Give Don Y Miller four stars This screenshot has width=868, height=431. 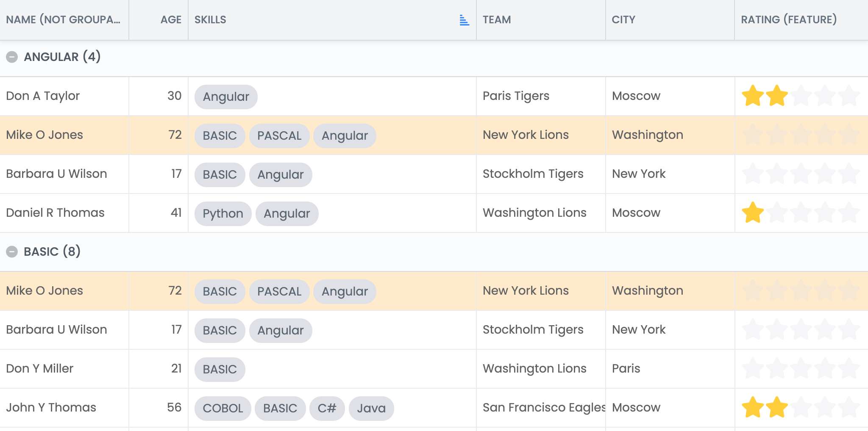825,368
